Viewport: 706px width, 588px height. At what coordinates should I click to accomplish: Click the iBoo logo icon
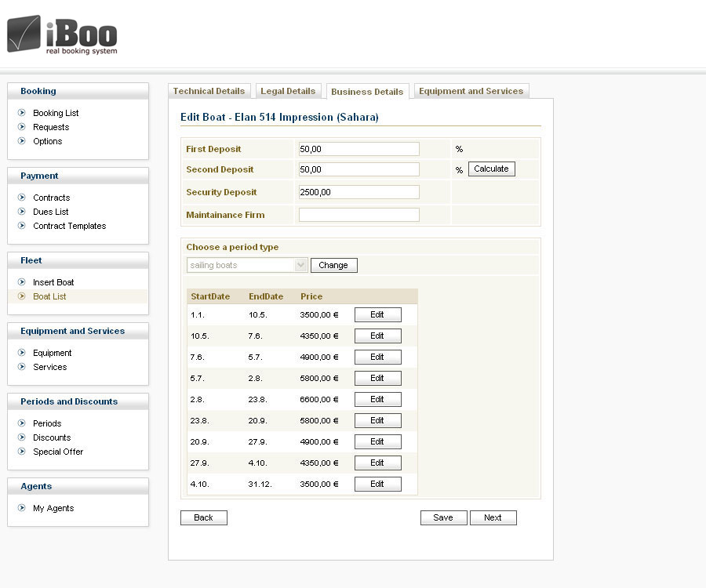[x=24, y=34]
